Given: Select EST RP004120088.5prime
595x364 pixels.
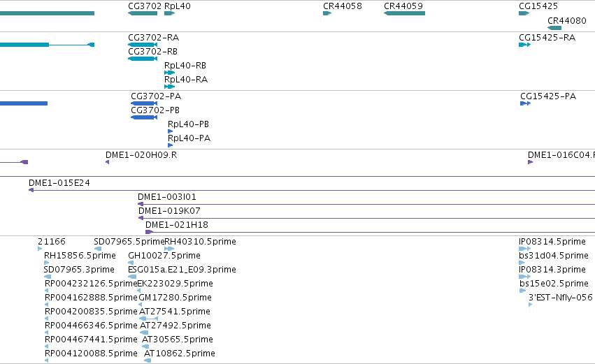Looking at the screenshot, I should click(x=47, y=361).
